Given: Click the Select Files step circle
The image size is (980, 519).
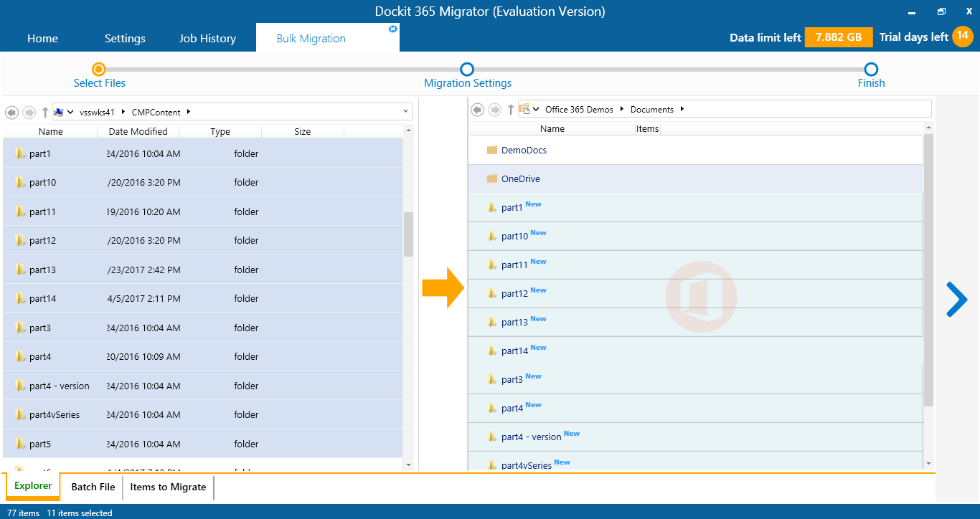Looking at the screenshot, I should (x=99, y=69).
